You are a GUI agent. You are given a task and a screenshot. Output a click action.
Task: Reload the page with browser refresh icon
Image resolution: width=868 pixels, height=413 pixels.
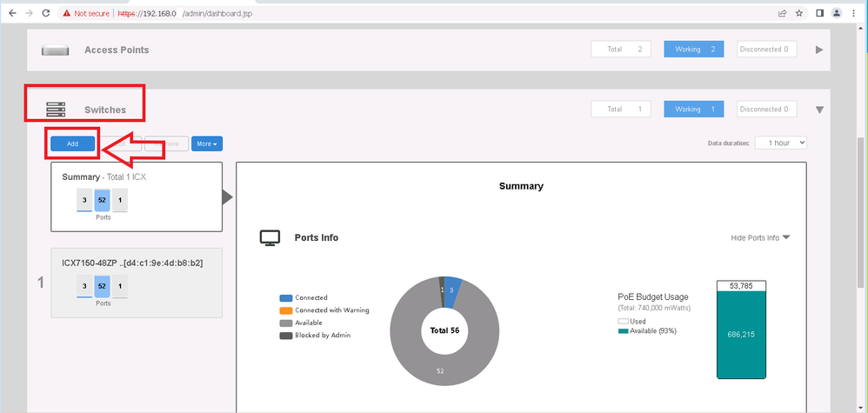pyautogui.click(x=44, y=13)
